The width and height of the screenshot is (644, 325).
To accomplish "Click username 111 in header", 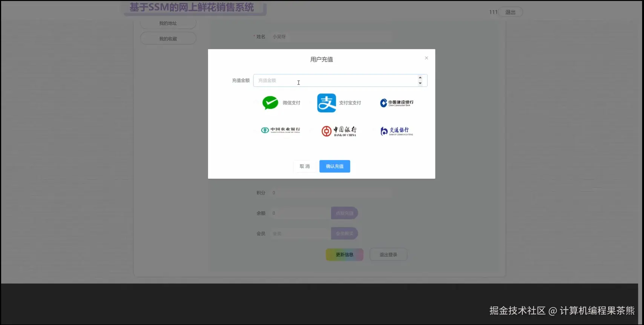I will point(493,12).
